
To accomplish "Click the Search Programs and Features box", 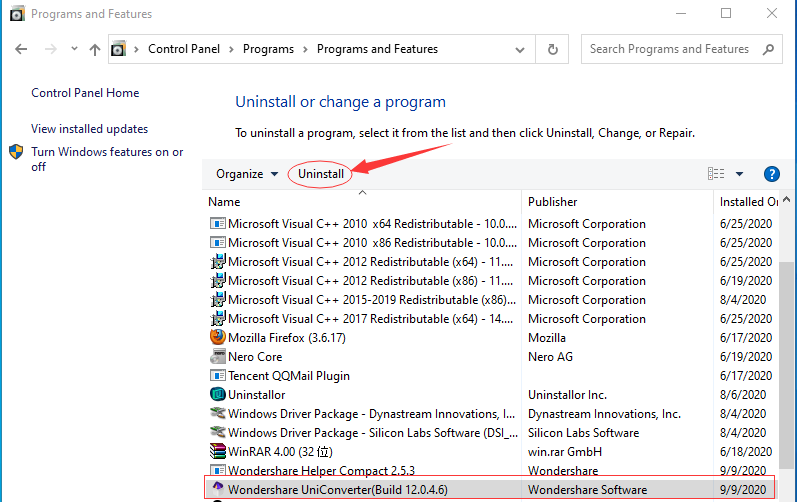I will tap(681, 49).
